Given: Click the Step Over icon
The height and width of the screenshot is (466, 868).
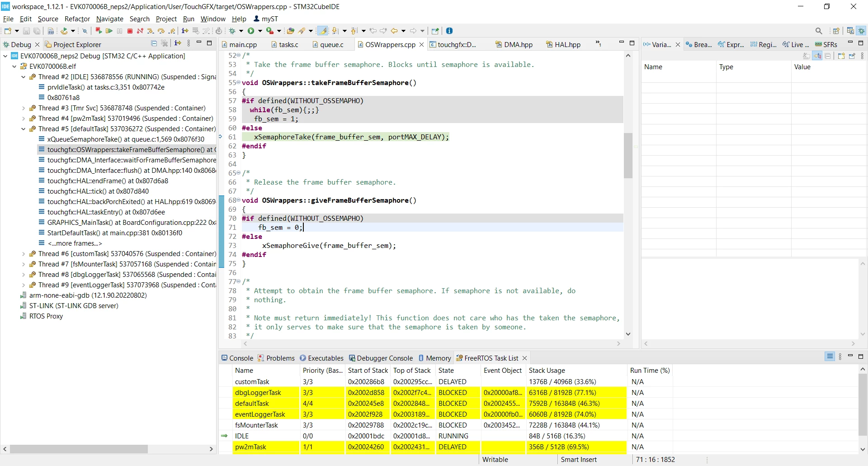Looking at the screenshot, I should (160, 31).
